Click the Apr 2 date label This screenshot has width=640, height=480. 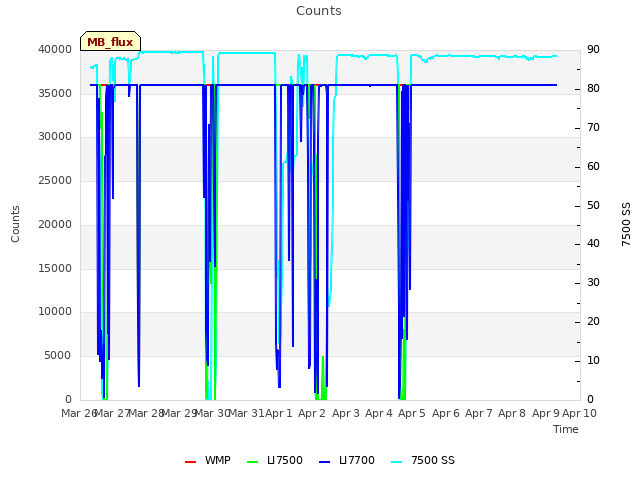click(312, 413)
